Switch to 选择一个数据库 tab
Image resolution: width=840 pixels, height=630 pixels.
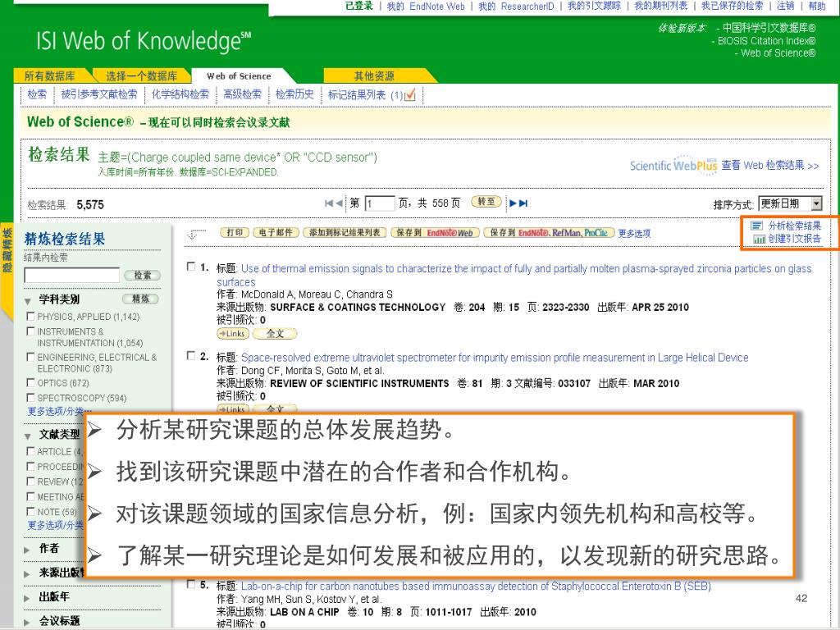click(141, 76)
